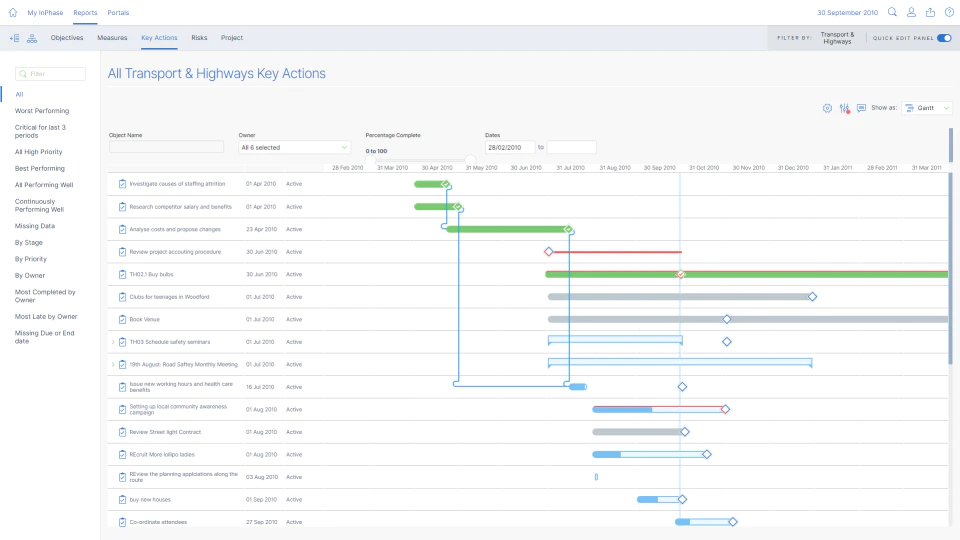
Task: Open the user profile icon
Action: tap(911, 12)
